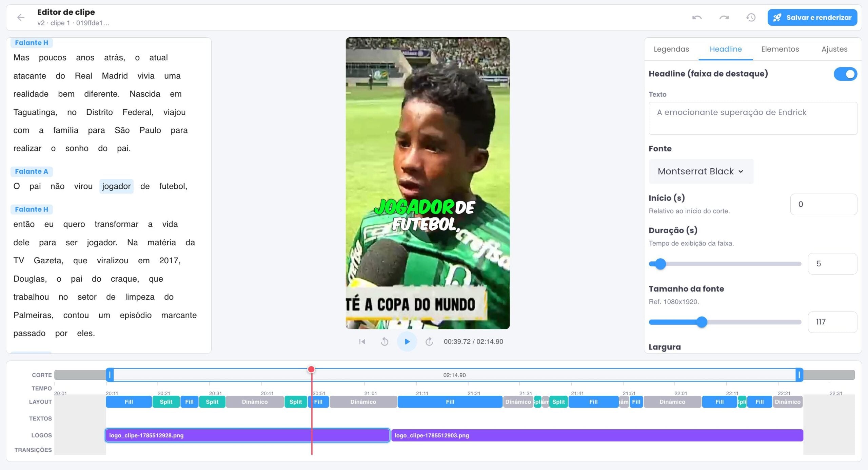The image size is (868, 470).
Task: Rewind a few seconds icon
Action: coord(384,341)
